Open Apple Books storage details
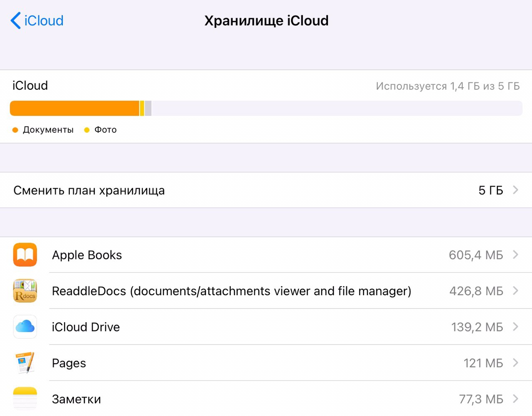532x416 pixels. [87, 255]
